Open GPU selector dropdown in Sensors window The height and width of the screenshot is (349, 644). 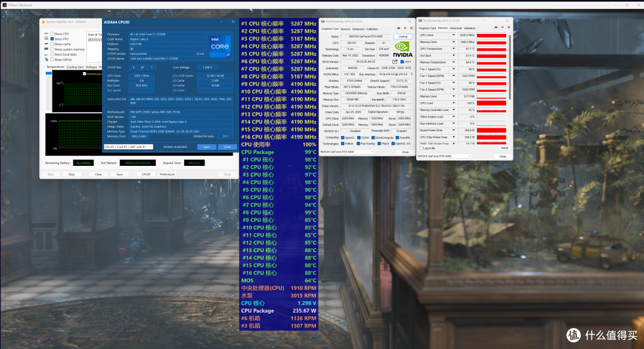[x=444, y=156]
